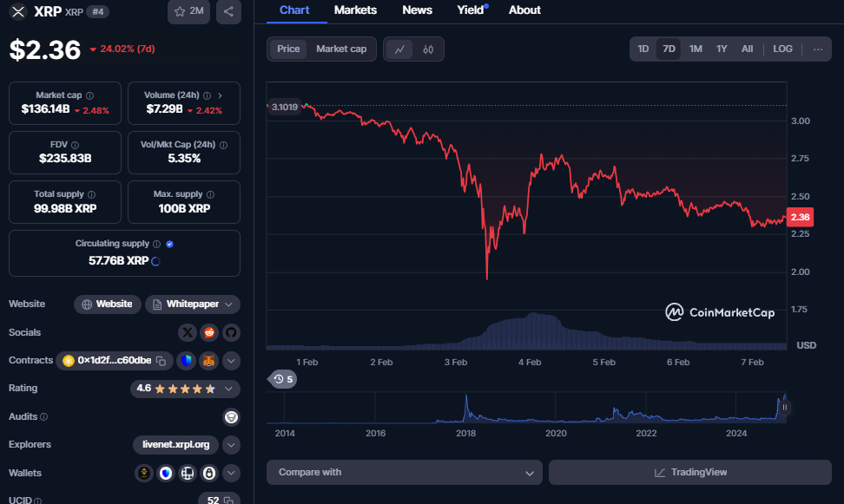This screenshot has height=504, width=844.
Task: Open the Markets tab
Action: pos(355,10)
